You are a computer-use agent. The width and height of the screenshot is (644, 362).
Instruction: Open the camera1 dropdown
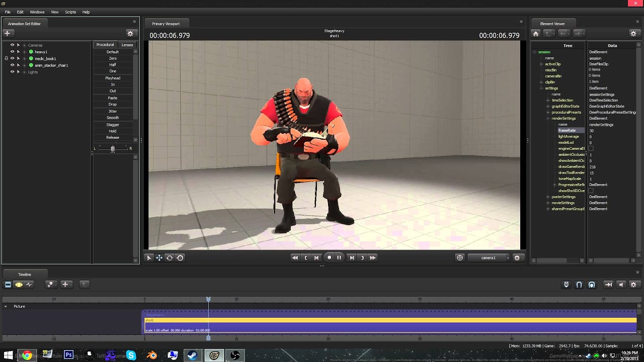(x=489, y=257)
